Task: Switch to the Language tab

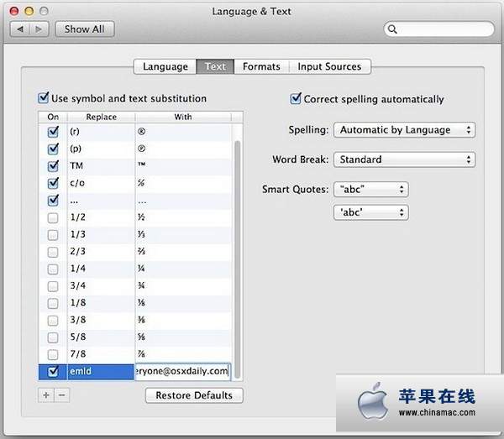Action: (x=165, y=66)
